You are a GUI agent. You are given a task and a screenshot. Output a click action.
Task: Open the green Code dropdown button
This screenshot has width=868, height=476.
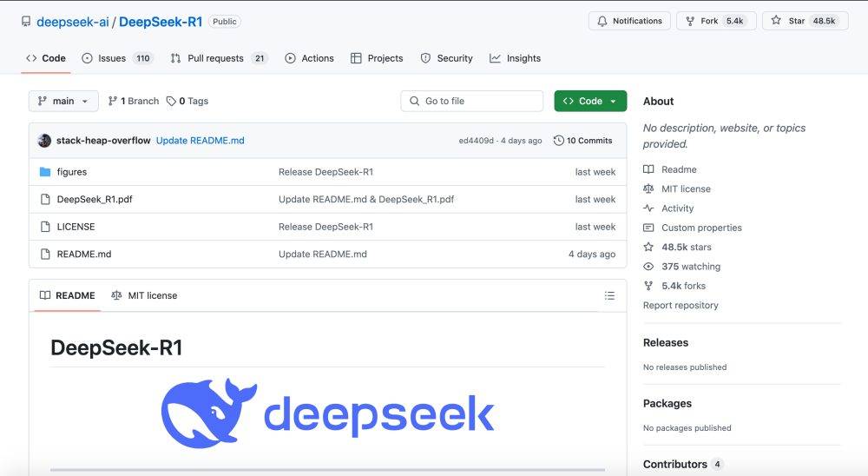click(590, 101)
